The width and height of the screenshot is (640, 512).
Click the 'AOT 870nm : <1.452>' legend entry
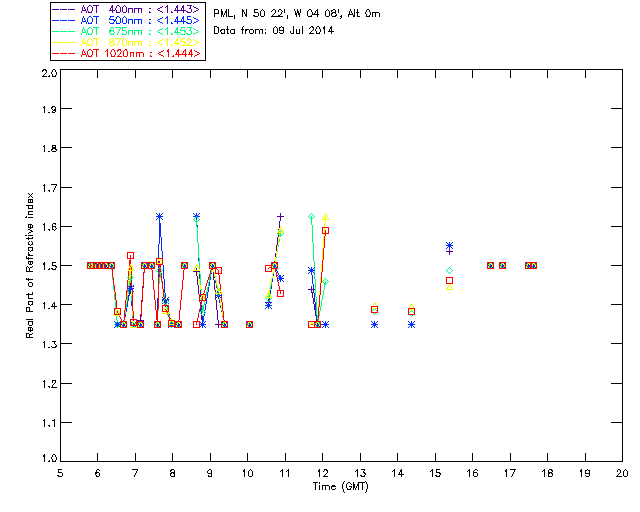(x=127, y=42)
